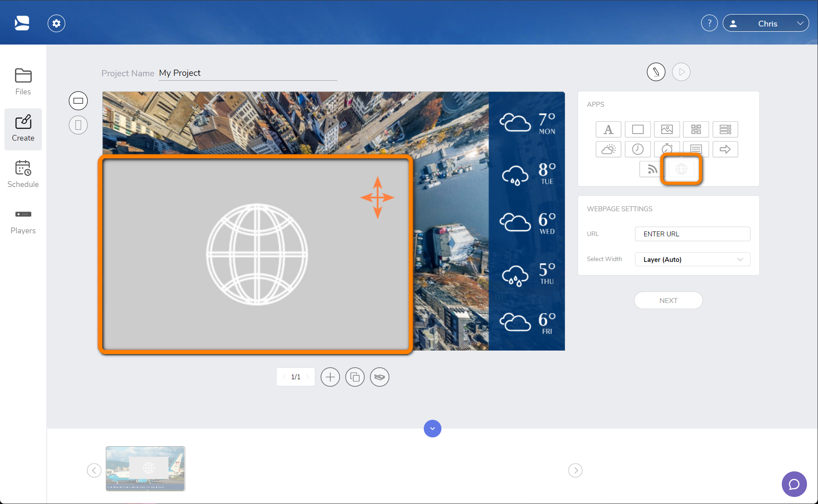Viewport: 818px width, 504px height.
Task: Add the list rows app
Action: coord(725,130)
